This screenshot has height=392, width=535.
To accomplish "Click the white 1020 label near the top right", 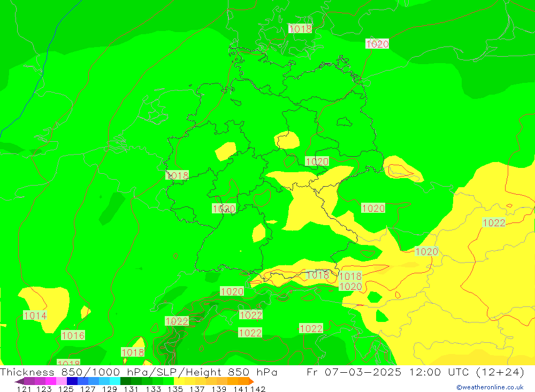I will coord(377,44).
